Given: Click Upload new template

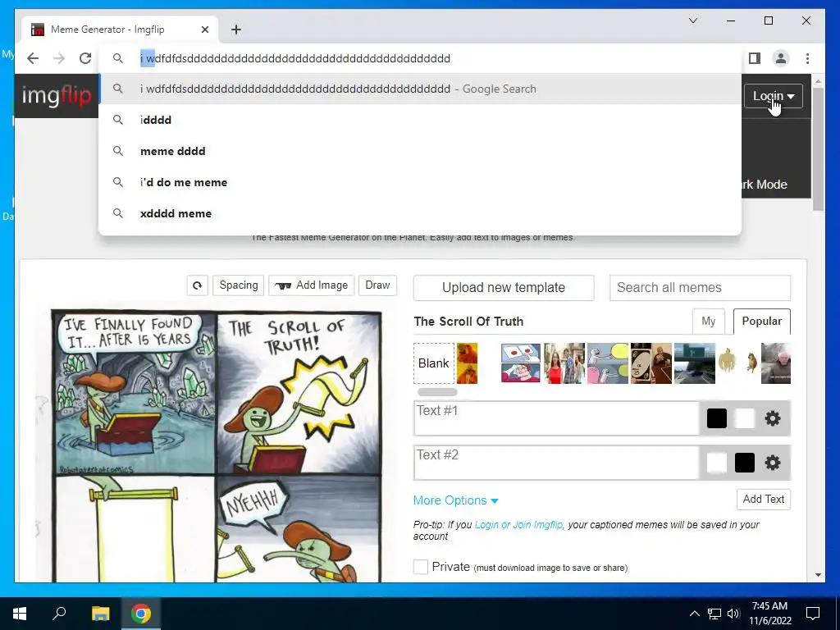Looking at the screenshot, I should tap(504, 288).
